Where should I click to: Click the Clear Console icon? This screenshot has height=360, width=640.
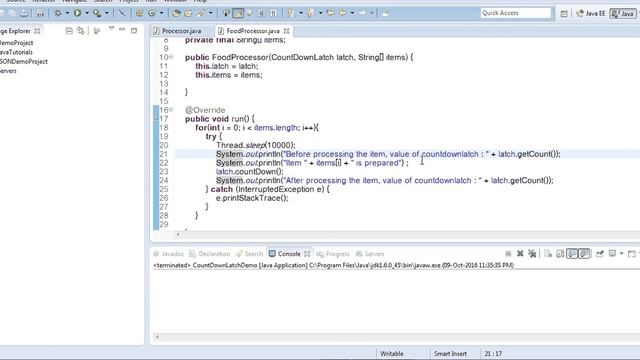548,254
